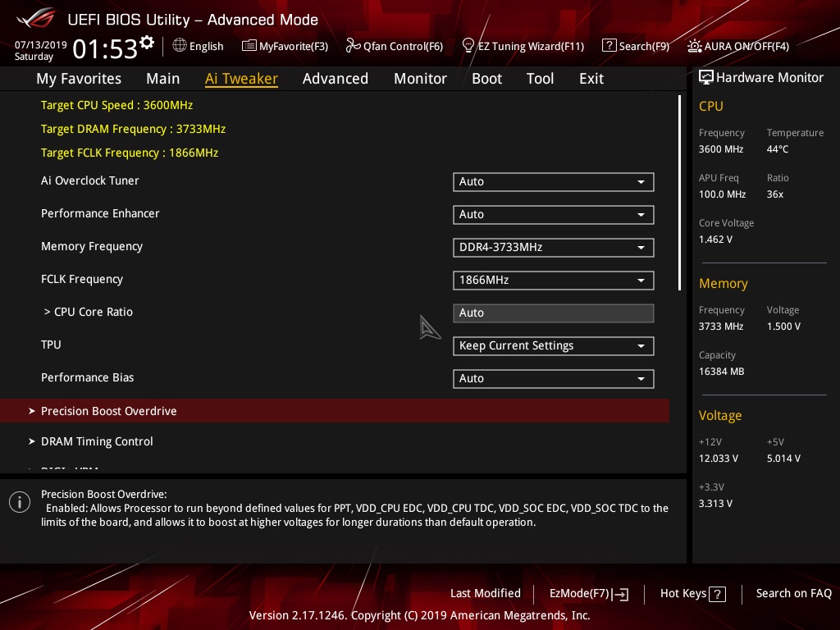Image resolution: width=840 pixels, height=630 pixels.
Task: Click CPU Core Ratio Auto field
Action: click(554, 313)
